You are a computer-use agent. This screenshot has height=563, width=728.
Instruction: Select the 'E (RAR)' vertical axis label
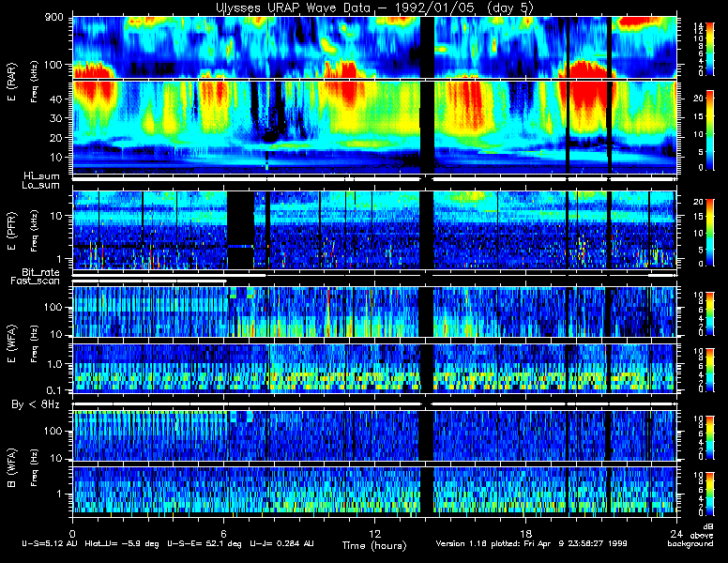pos(11,83)
